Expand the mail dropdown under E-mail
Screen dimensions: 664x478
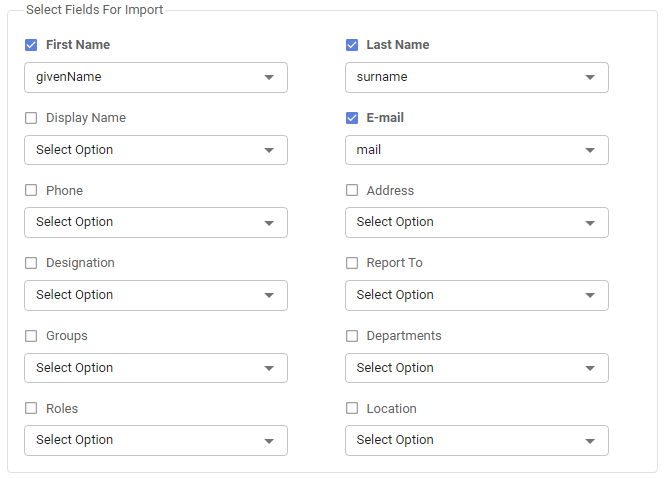[x=476, y=150]
